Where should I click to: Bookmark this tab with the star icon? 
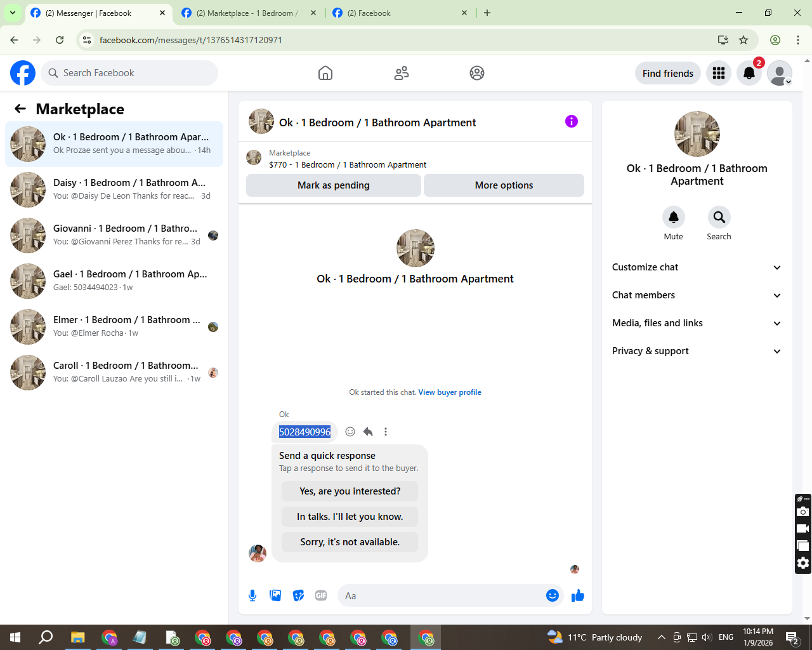pos(743,40)
